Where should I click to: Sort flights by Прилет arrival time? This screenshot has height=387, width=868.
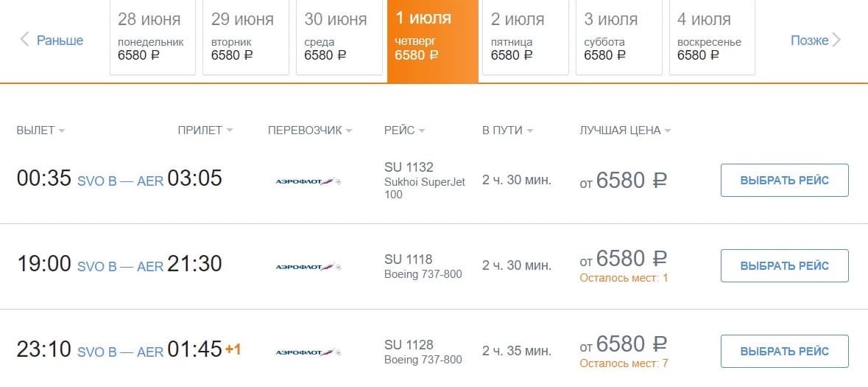205,130
